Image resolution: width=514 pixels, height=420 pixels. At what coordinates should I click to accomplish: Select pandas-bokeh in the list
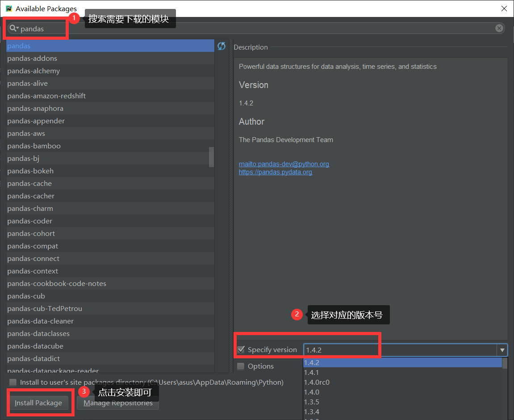point(110,171)
